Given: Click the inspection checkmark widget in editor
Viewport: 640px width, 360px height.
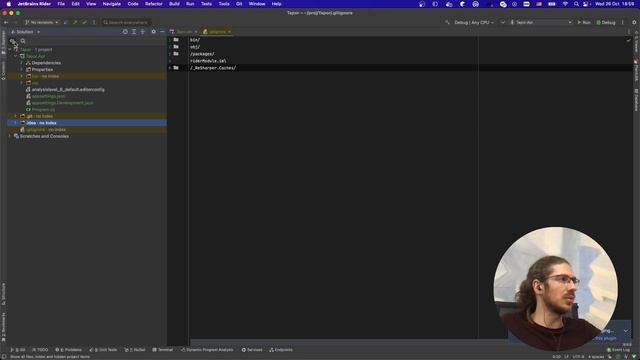Looking at the screenshot, I should (628, 40).
